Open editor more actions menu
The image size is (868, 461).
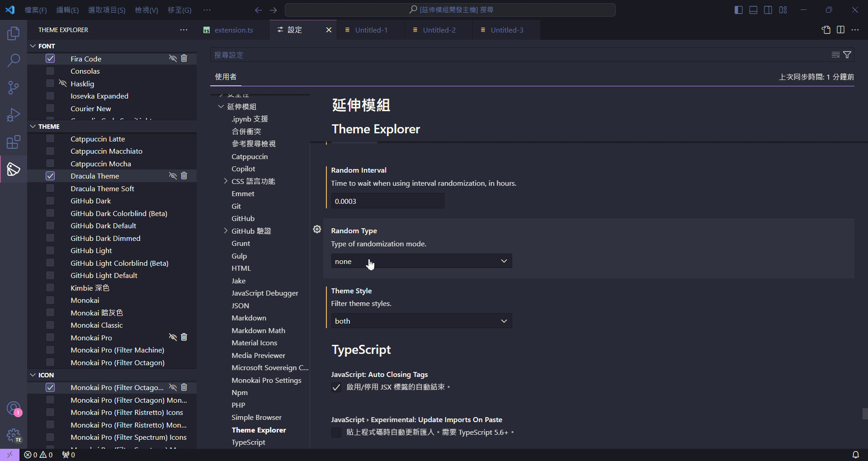(855, 30)
